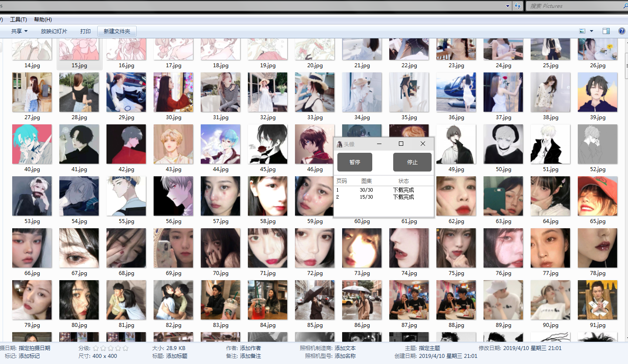Click the file list scroll-down arrow
This screenshot has height=364, width=628.
[x=626, y=338]
